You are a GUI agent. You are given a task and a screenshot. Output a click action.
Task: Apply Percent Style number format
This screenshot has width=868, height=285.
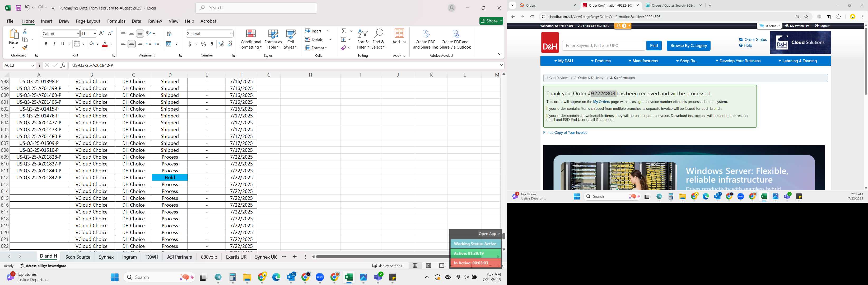203,44
